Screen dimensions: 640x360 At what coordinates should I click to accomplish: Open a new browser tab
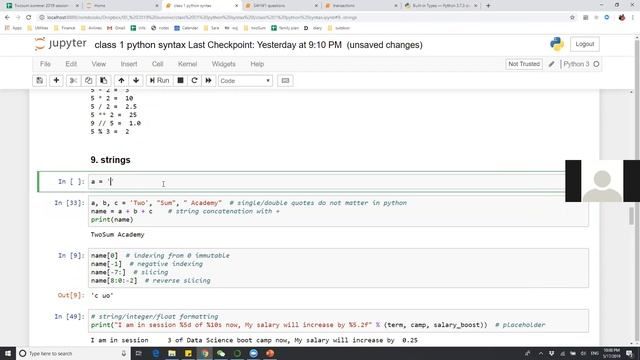[488, 6]
